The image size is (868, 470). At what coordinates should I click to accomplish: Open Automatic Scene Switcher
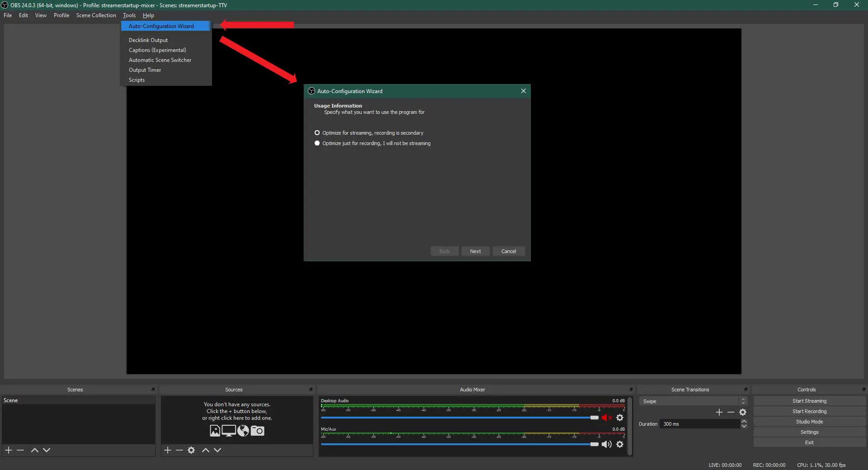[165, 60]
